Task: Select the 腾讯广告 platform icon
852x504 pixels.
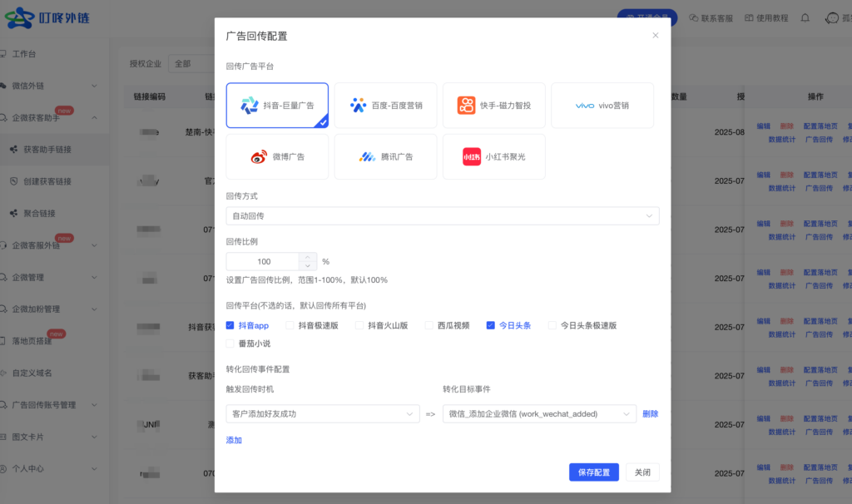Action: pyautogui.click(x=368, y=156)
